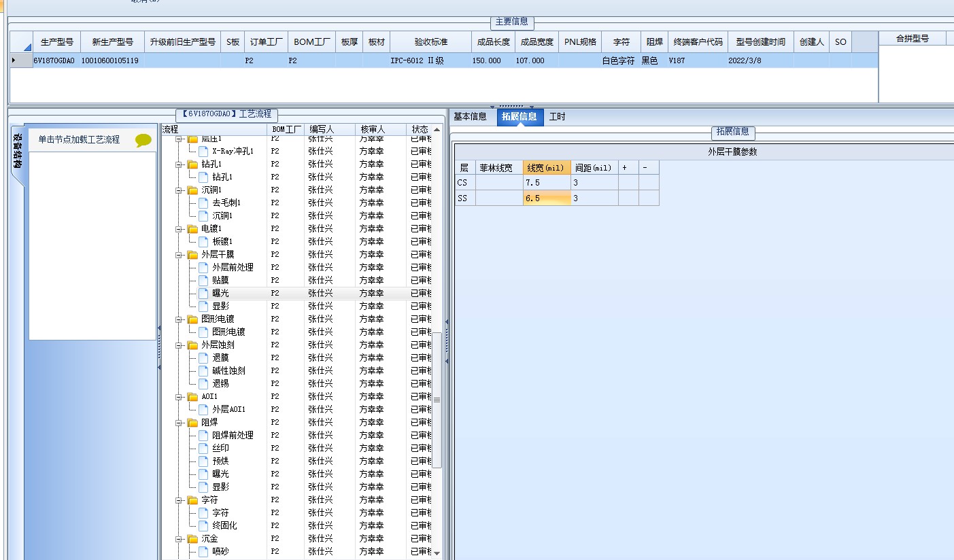The height and width of the screenshot is (560, 954).
Task: Click the green speech bubble icon
Action: 143,140
